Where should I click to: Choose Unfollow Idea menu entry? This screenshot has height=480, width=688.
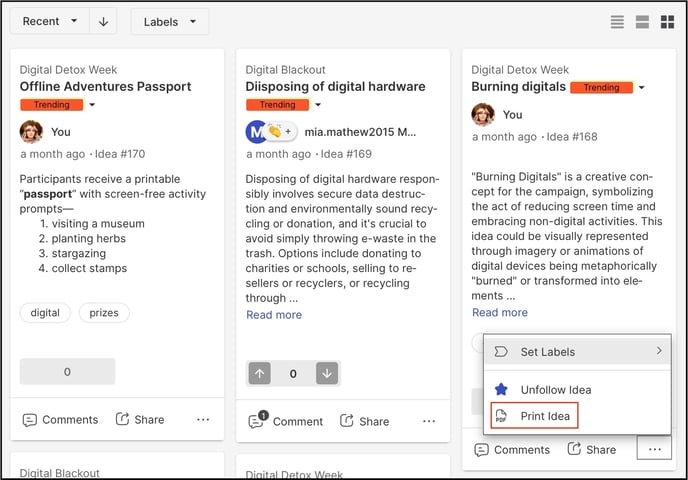click(577, 390)
